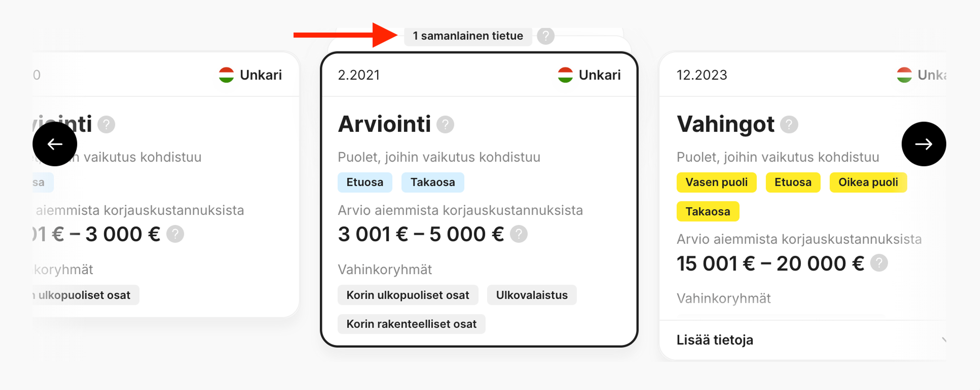Click the question mark after 1 samanlainen tietue
The width and height of the screenshot is (980, 390).
click(x=546, y=36)
